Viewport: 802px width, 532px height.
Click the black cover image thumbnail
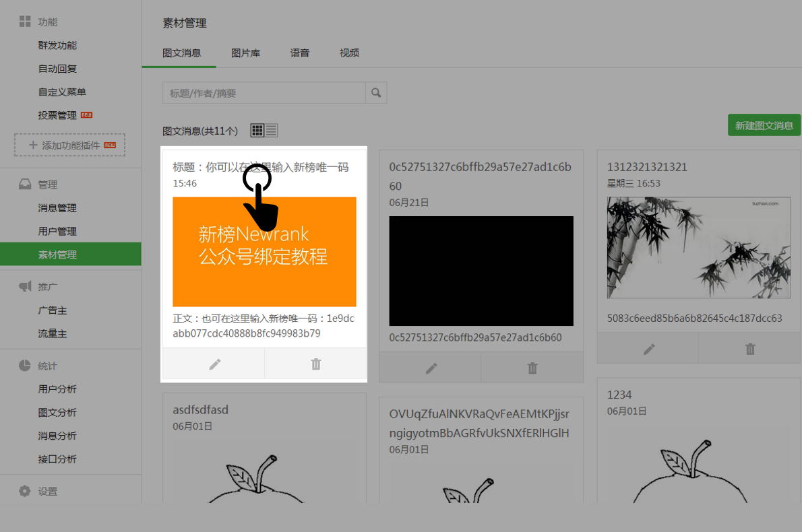point(481,271)
